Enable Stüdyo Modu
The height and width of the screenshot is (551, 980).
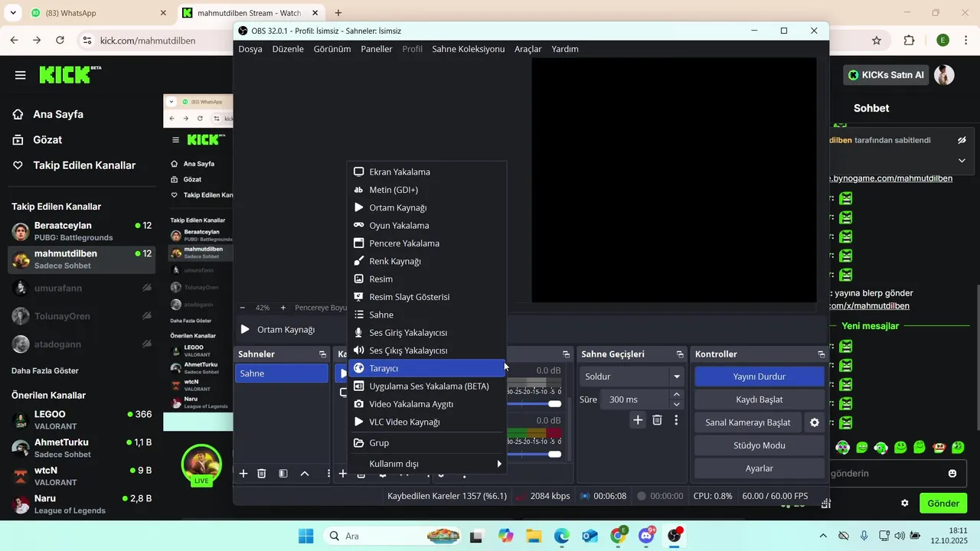(759, 445)
